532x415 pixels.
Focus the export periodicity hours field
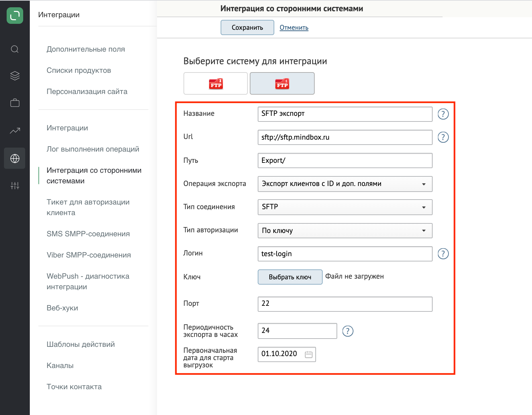297,331
